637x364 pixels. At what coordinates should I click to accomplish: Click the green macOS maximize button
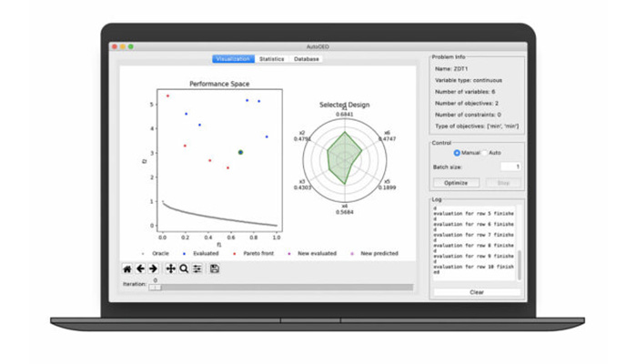click(131, 46)
